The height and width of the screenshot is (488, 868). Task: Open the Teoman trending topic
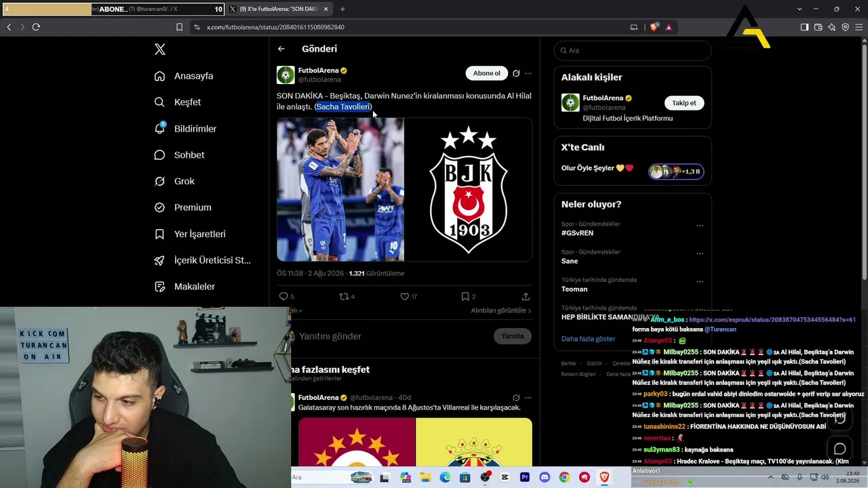click(574, 289)
